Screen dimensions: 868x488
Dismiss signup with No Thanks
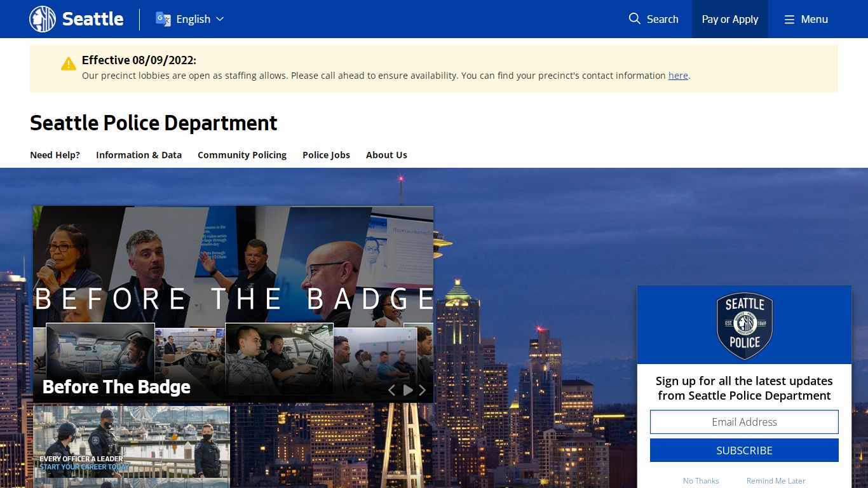701,481
